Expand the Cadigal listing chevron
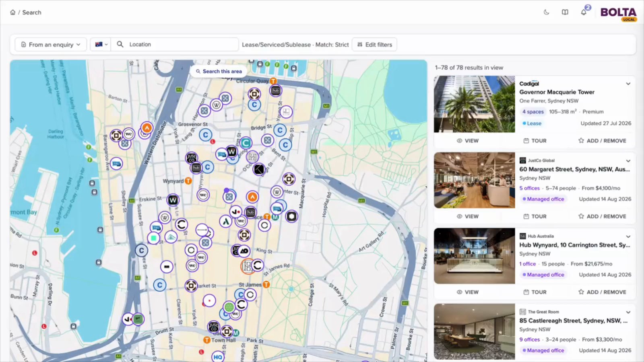This screenshot has width=644, height=362. pos(628,84)
